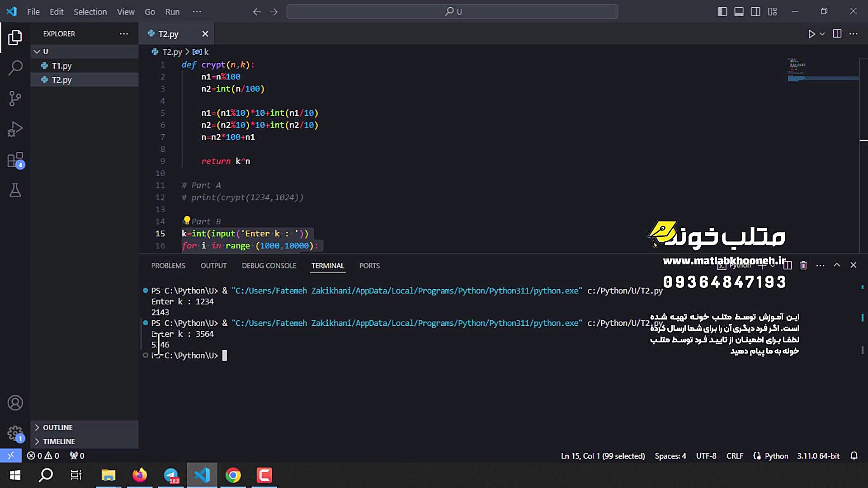Screen dimensions: 868x488
Task: Switch to the TERMINAL tab
Action: tap(328, 266)
